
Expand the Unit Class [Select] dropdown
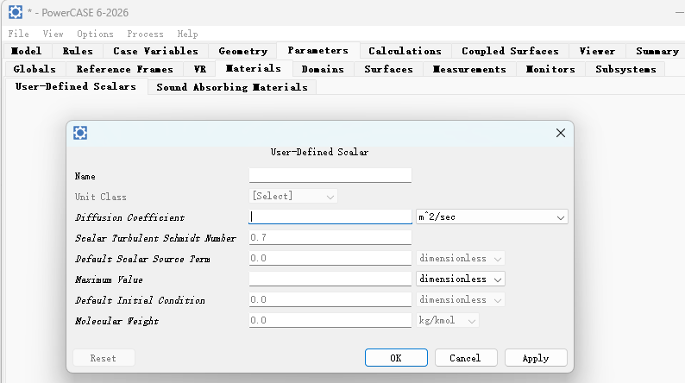293,196
